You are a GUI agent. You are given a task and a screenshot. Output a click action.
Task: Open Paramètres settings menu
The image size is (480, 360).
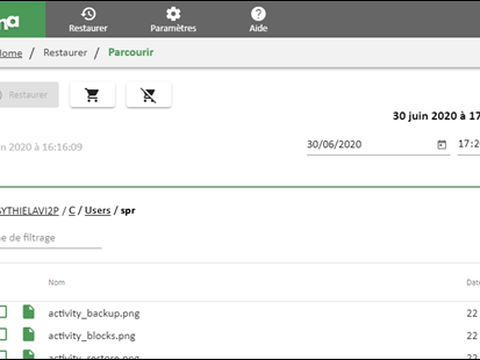click(x=173, y=20)
